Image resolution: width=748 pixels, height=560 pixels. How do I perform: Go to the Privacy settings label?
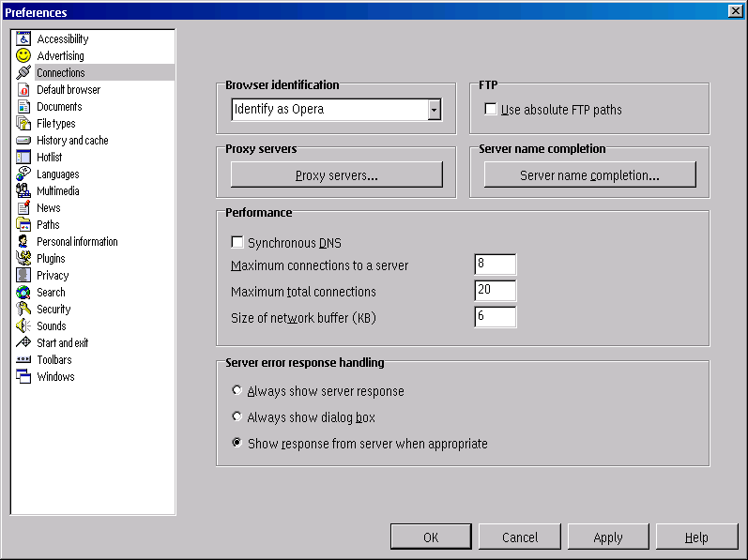point(53,276)
